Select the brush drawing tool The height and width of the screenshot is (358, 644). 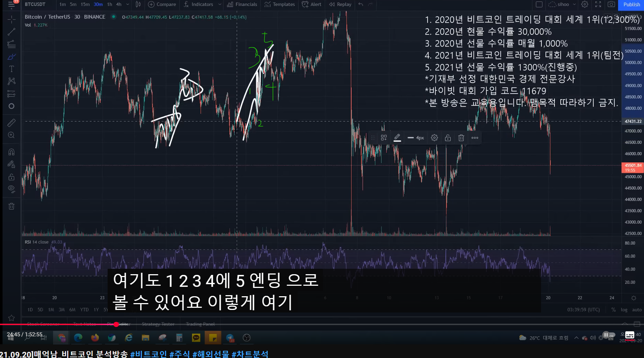(12, 57)
